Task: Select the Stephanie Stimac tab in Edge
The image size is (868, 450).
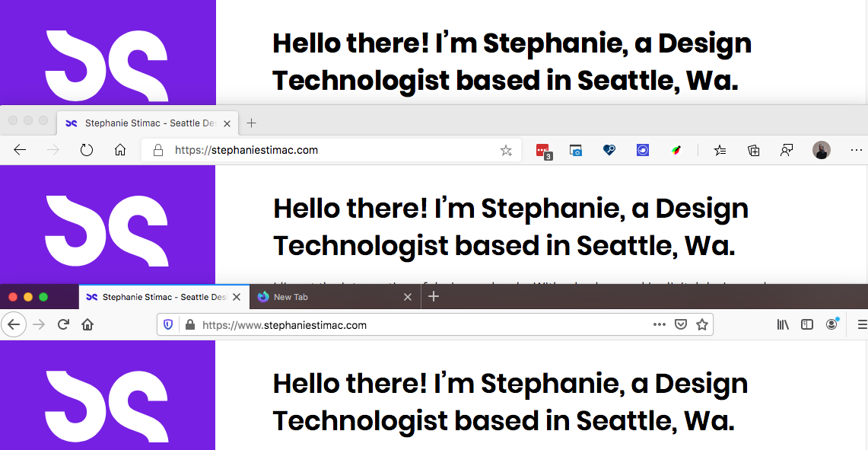Action: point(148,123)
